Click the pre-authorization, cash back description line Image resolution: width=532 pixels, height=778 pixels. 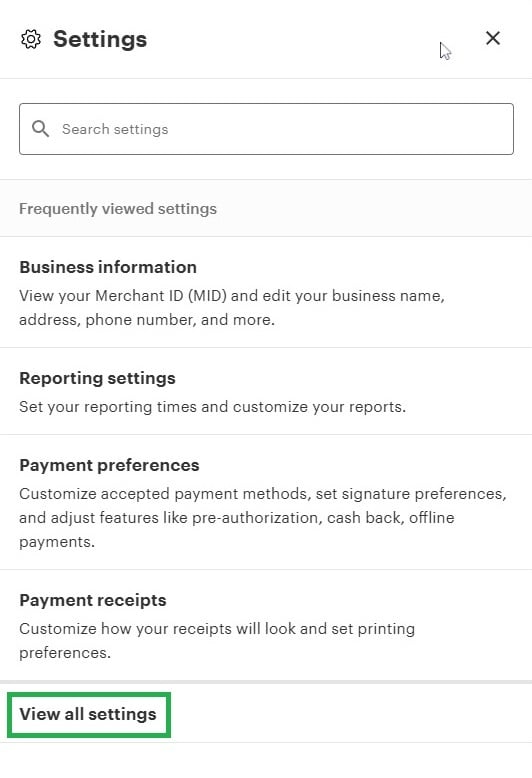[x=237, y=518]
